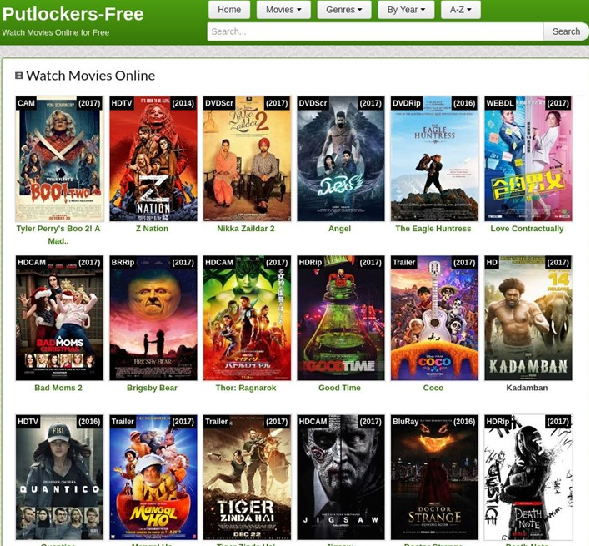Screen dimensions: 589x546
Task: Open the By Year dropdown
Action: 406,9
